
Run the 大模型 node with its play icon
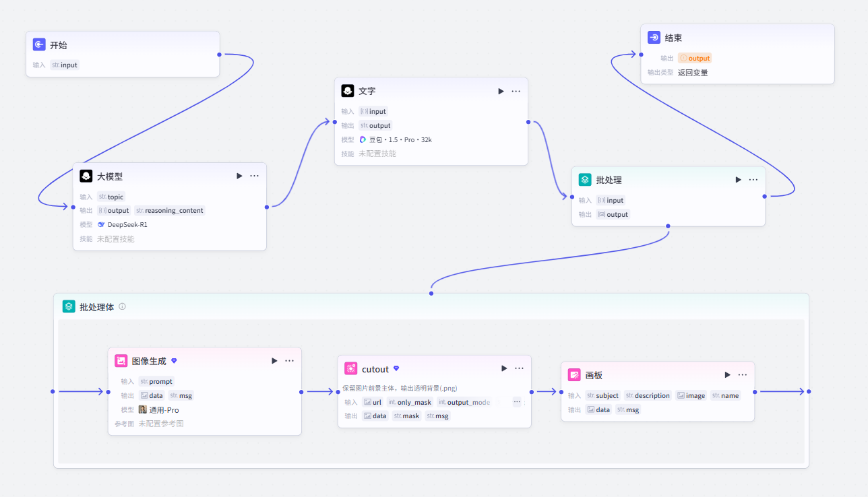(239, 176)
